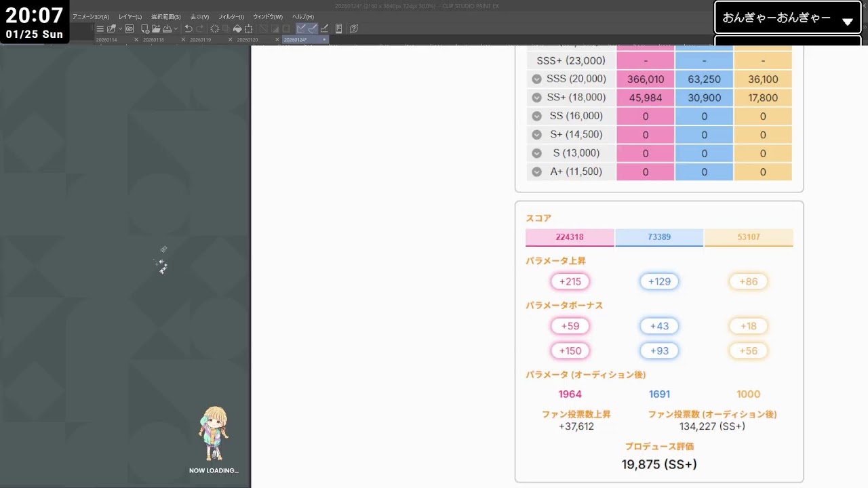Click the smartphone connect icon

338,28
